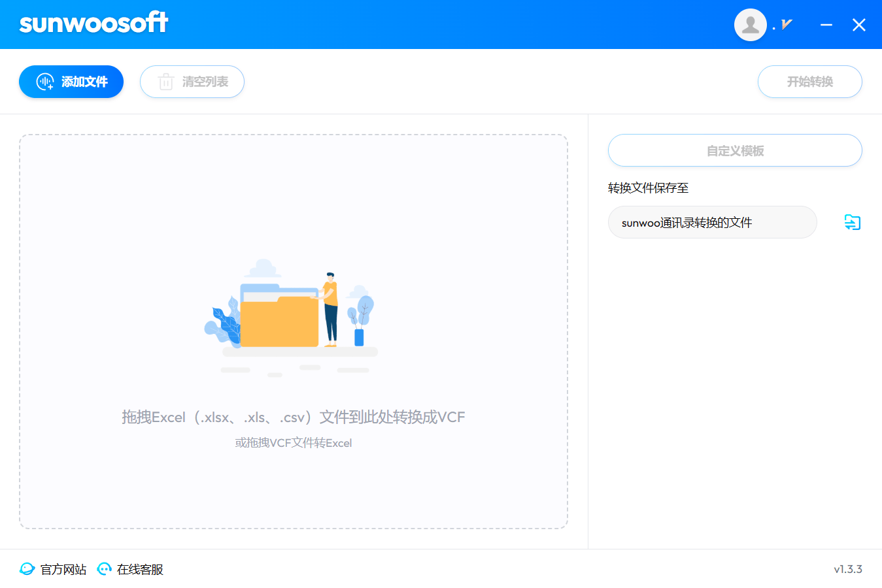882x588 pixels.
Task: Expand the account dropdown arrow beside avatar
Action: click(787, 25)
